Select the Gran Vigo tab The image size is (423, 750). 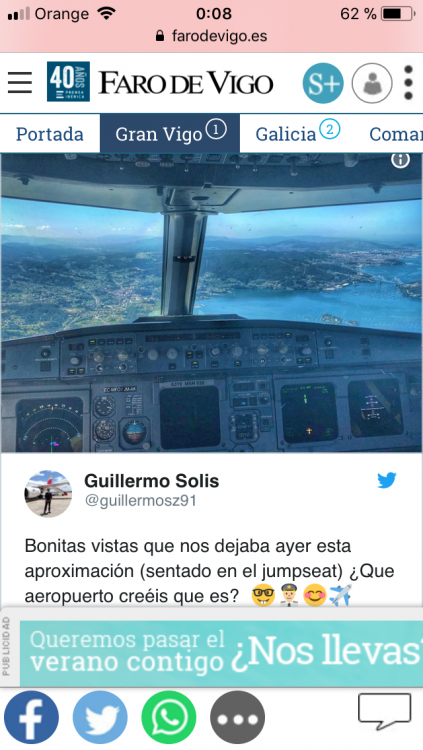coord(170,134)
